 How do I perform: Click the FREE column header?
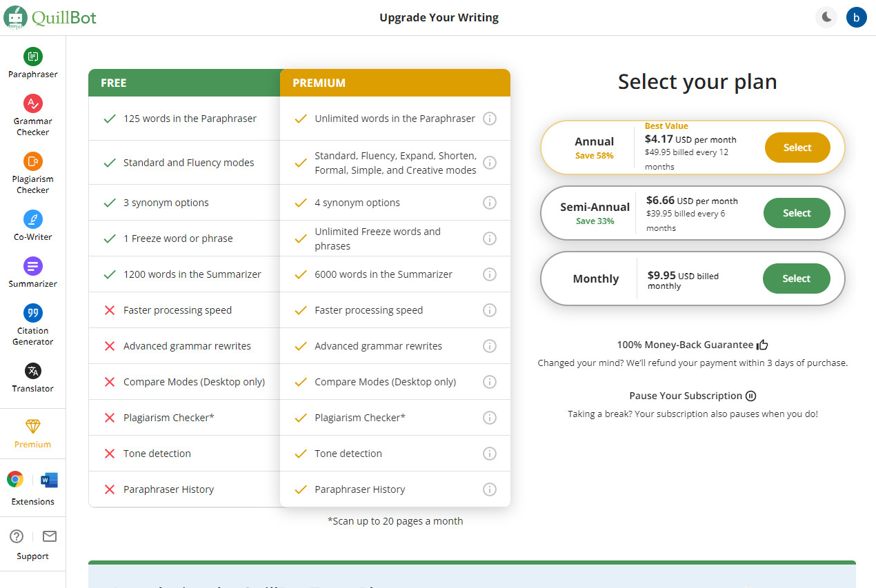(184, 83)
